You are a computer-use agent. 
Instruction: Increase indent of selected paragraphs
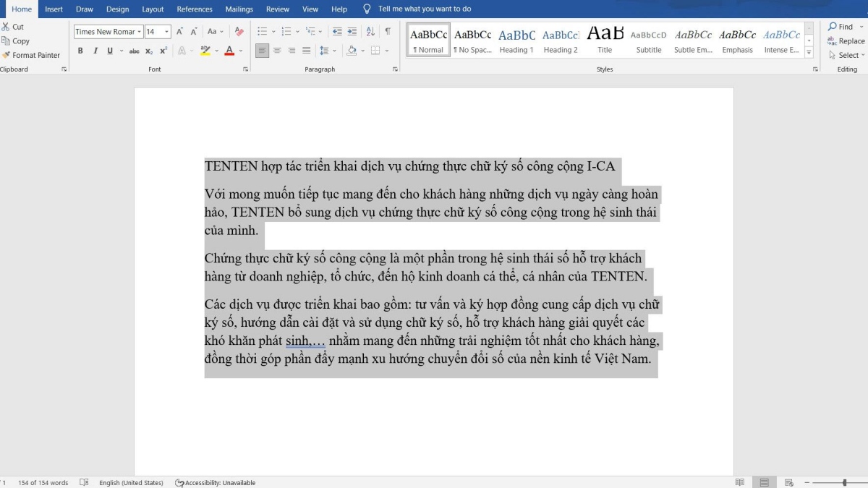coord(352,31)
